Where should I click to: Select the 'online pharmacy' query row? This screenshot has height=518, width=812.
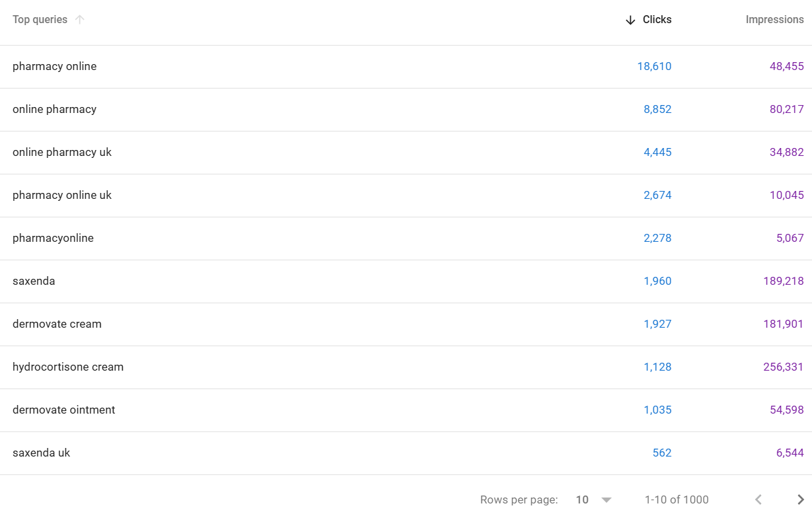[x=54, y=109]
